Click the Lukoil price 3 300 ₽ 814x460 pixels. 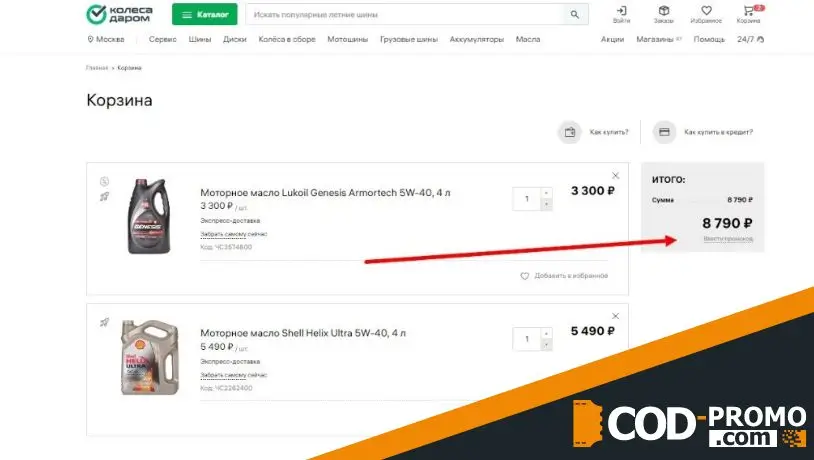(593, 191)
